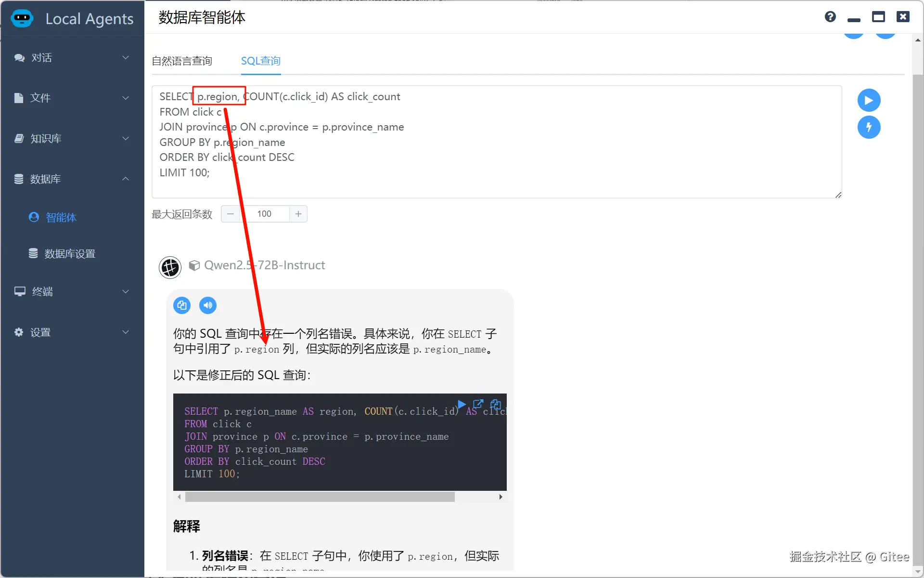This screenshot has width=924, height=578.
Task: Open the help question mark icon
Action: click(830, 17)
